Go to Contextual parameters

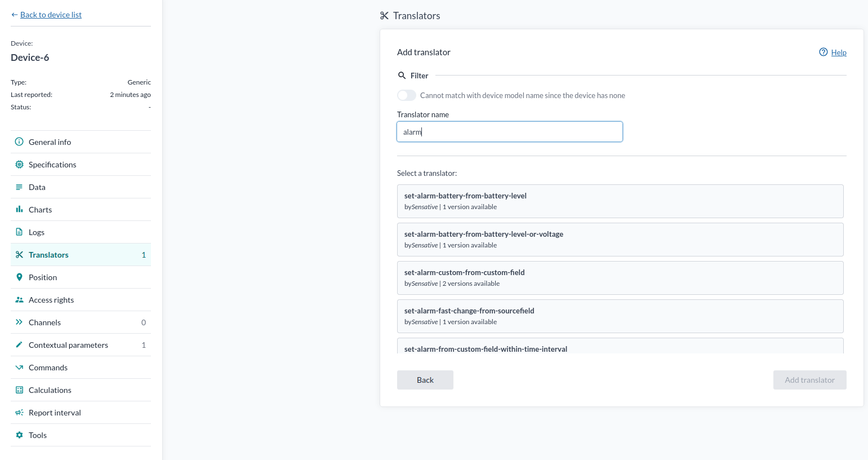point(68,345)
